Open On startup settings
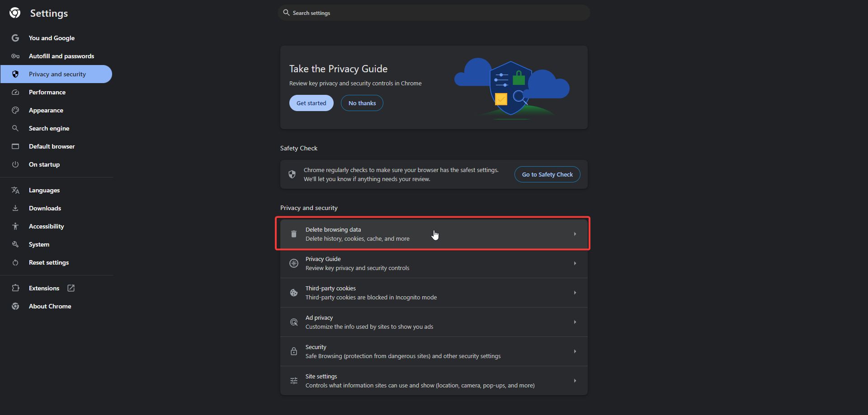868x415 pixels. pyautogui.click(x=56, y=164)
